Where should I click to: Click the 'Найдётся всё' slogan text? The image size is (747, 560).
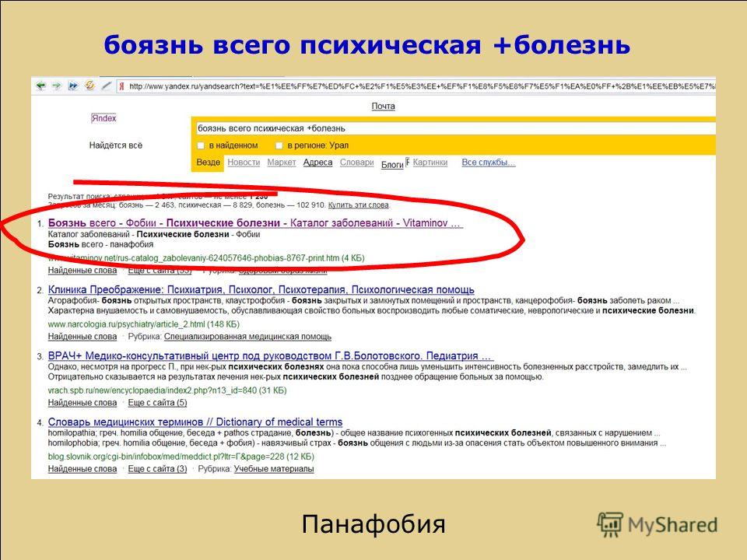coord(116,145)
